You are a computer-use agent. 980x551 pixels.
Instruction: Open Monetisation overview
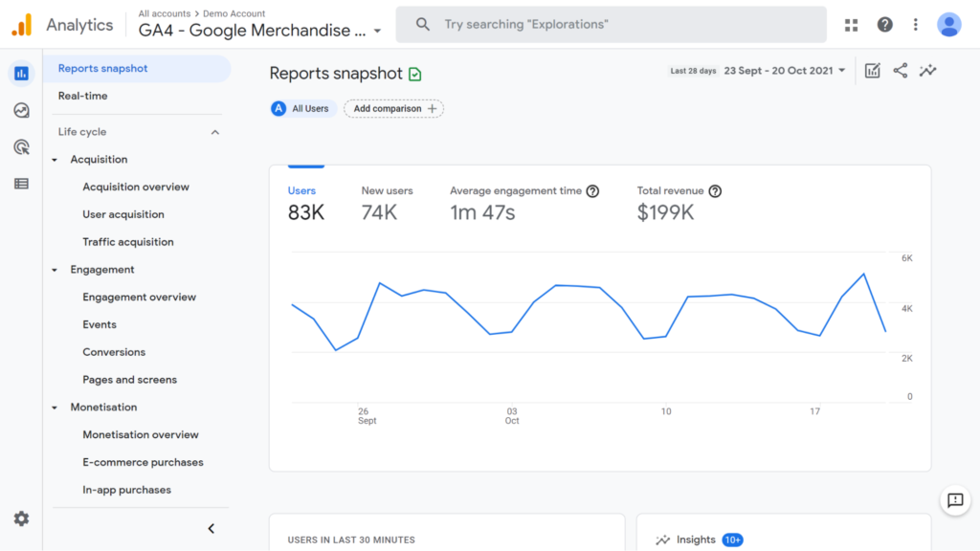(x=141, y=435)
